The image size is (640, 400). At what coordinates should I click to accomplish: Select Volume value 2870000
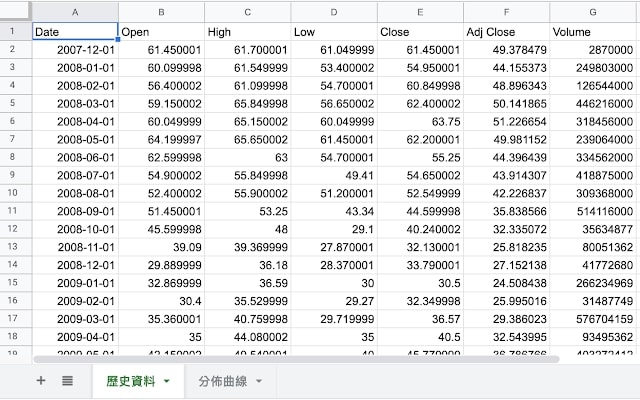coord(593,50)
